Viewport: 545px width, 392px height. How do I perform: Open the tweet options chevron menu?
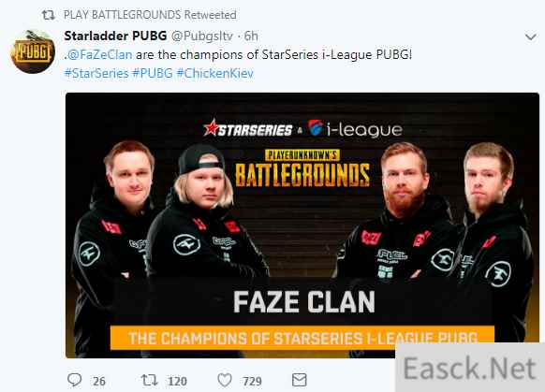[530, 36]
